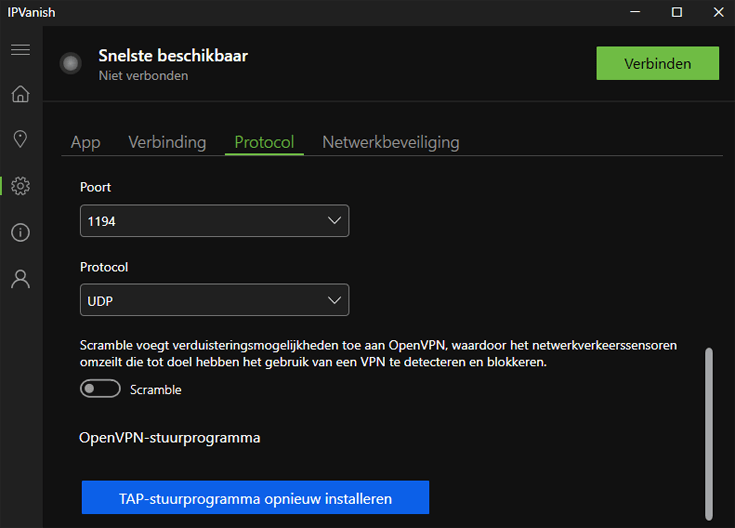Click the Scramble label text
The image size is (735, 528).
156,390
